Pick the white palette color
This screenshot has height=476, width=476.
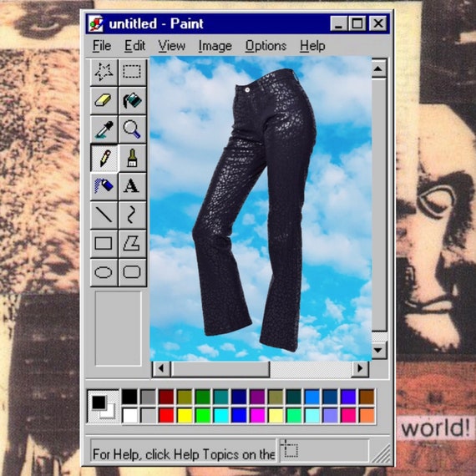[x=129, y=415]
